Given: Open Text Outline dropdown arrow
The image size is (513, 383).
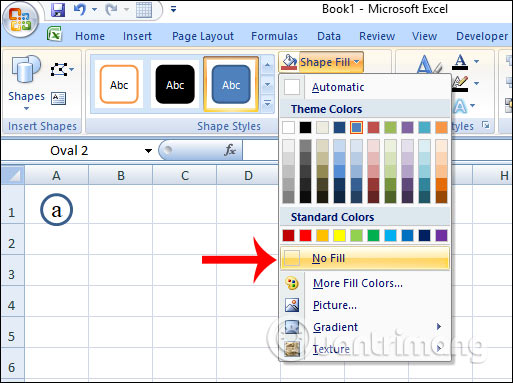Looking at the screenshot, I should coord(477,83).
